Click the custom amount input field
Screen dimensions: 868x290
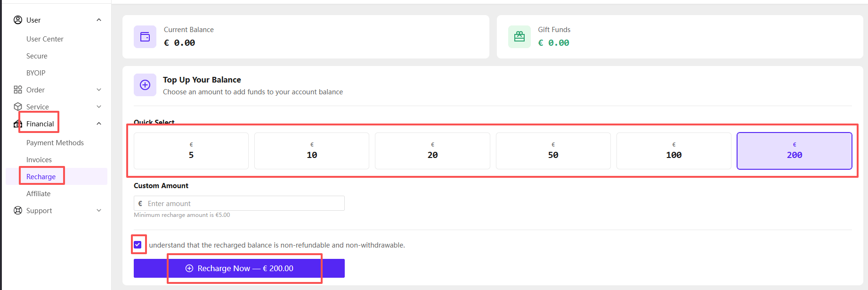click(239, 203)
